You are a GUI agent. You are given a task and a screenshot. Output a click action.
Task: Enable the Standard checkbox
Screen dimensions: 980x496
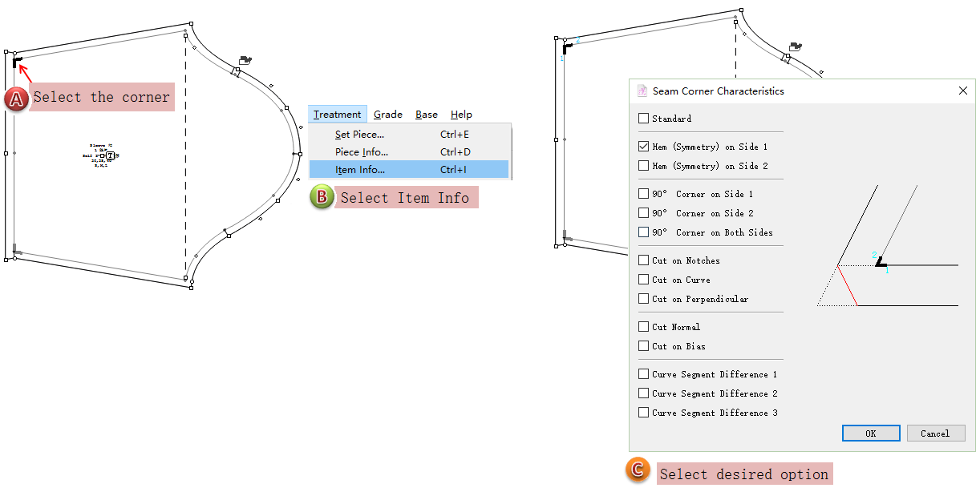644,119
